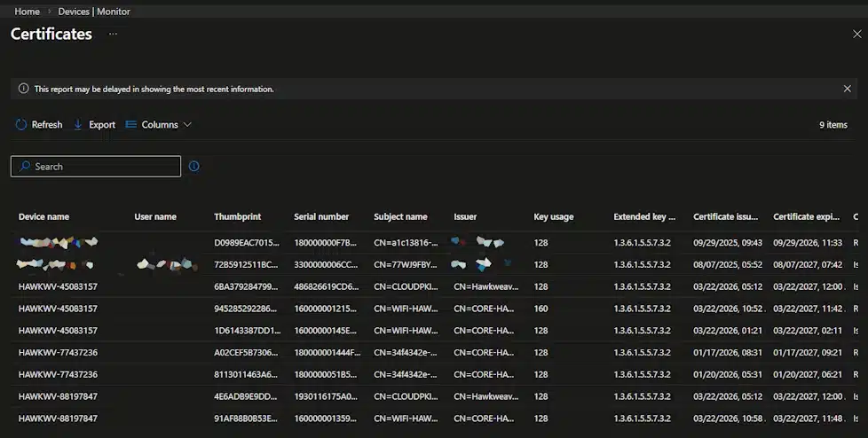Click the Home breadcrumb link
Viewport: 868px width, 438px height.
tap(27, 12)
